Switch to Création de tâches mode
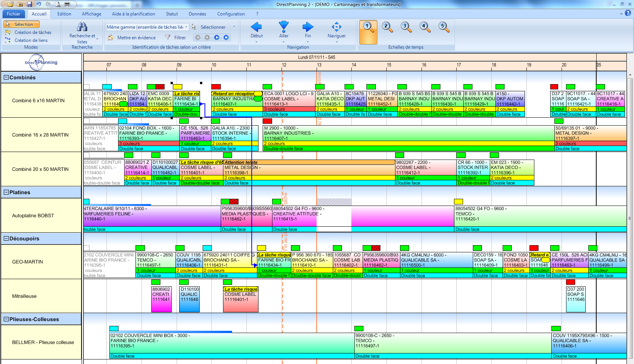This screenshot has height=364, width=634. 28,32
